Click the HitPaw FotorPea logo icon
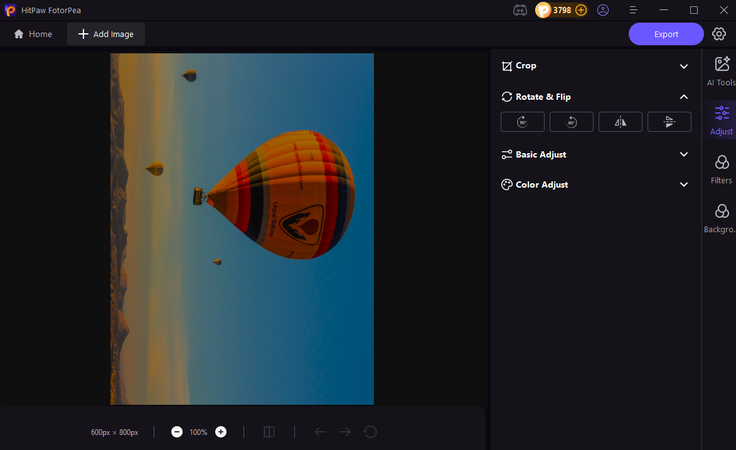This screenshot has width=736, height=450. click(x=10, y=10)
